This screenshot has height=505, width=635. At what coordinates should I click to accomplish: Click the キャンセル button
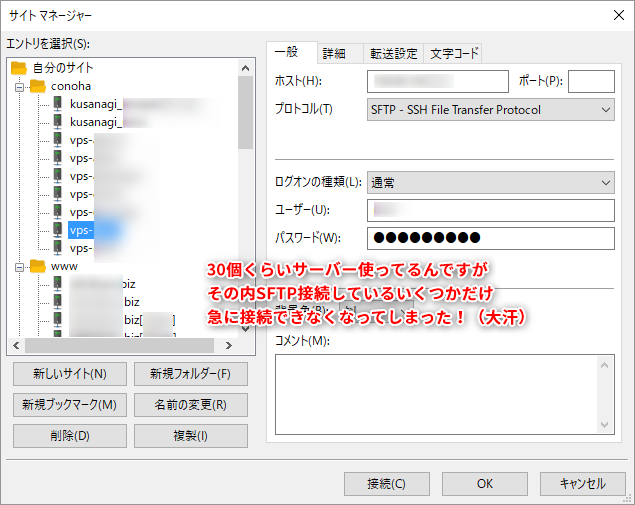(x=583, y=484)
